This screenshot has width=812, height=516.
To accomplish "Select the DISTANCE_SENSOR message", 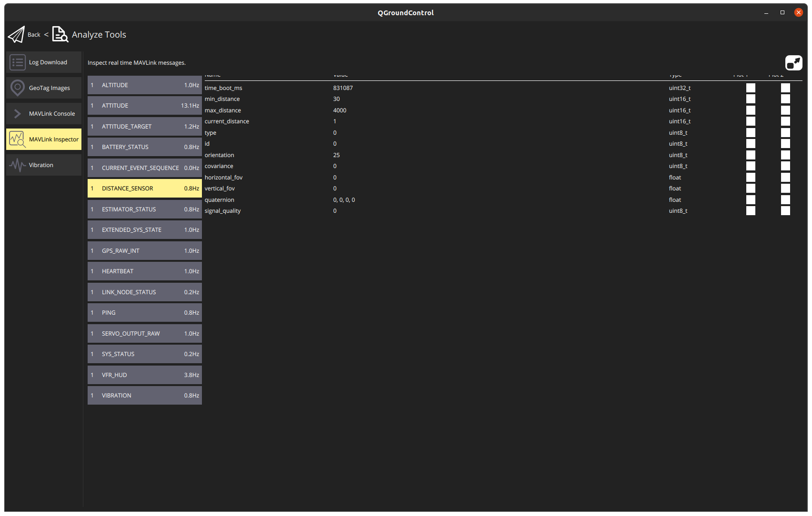I will pyautogui.click(x=144, y=188).
